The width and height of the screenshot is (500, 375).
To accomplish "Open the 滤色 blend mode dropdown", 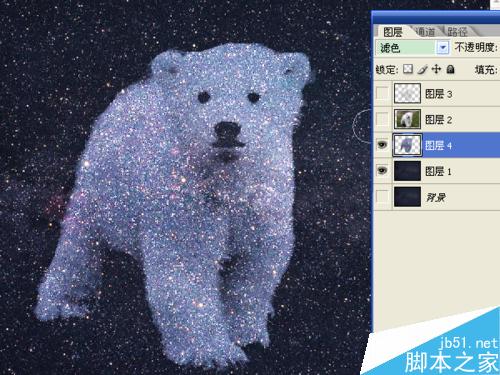I will 443,48.
